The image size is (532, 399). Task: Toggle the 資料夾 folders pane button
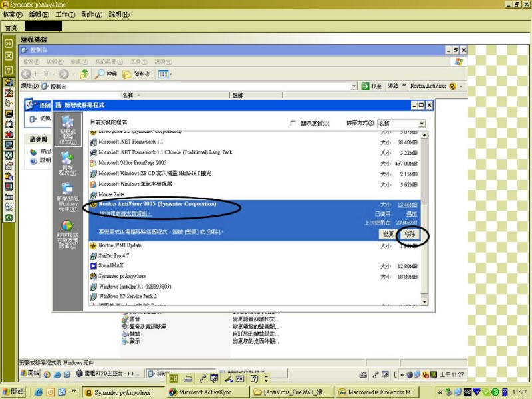[x=136, y=74]
